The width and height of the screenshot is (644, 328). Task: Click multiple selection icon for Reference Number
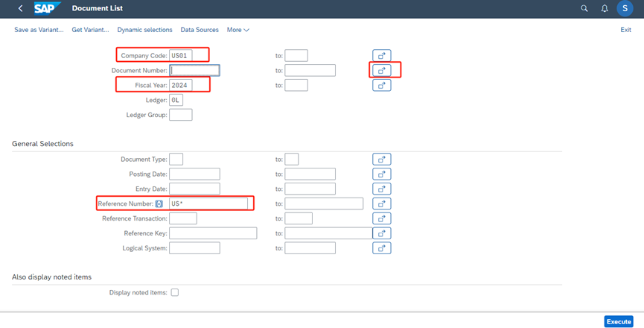click(x=381, y=204)
